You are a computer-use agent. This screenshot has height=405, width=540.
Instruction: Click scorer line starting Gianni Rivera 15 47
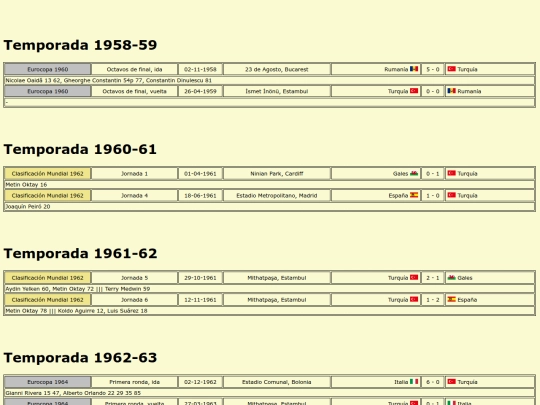[x=269, y=393]
